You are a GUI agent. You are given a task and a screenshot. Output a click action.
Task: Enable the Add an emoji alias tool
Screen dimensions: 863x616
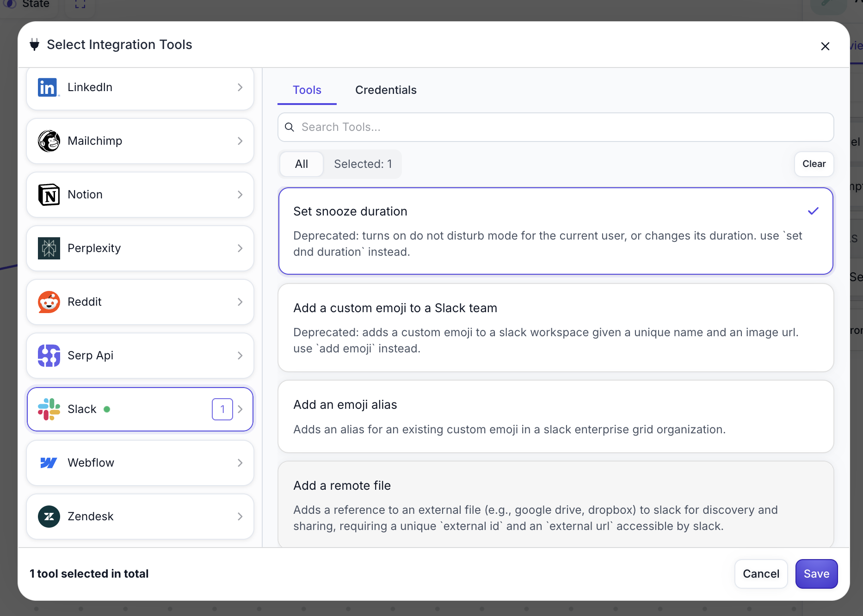(x=555, y=416)
